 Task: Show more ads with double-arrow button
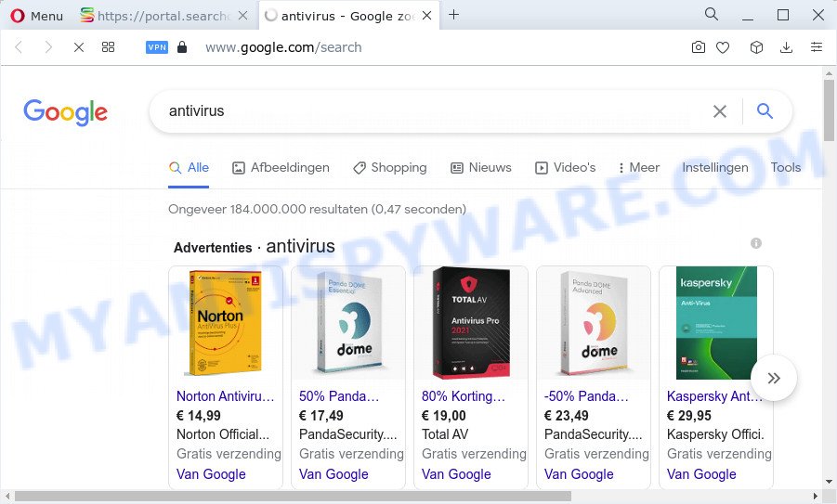coord(774,378)
